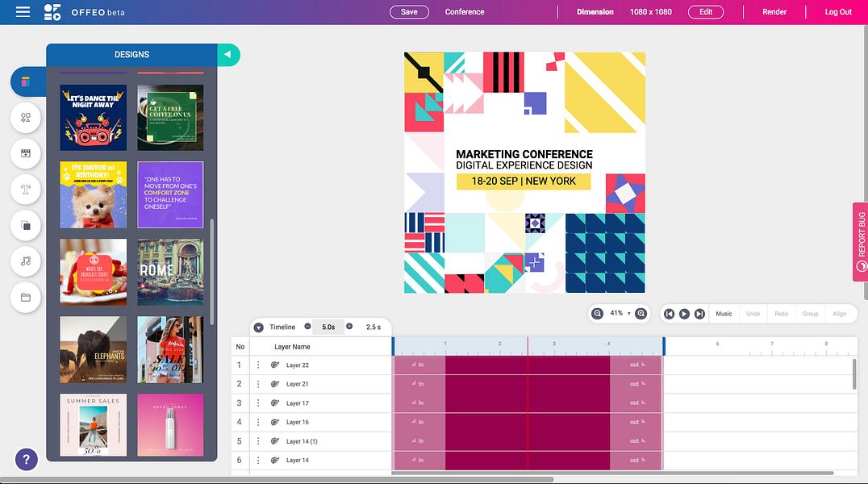Collapse the Timeline with round arrow button
The height and width of the screenshot is (484, 868).
(258, 328)
